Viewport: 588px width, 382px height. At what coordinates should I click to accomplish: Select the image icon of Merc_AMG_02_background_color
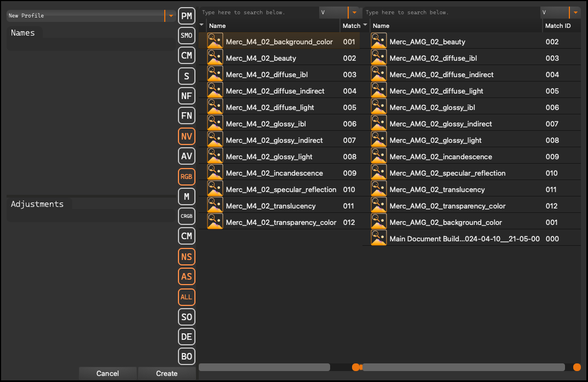[x=379, y=222]
